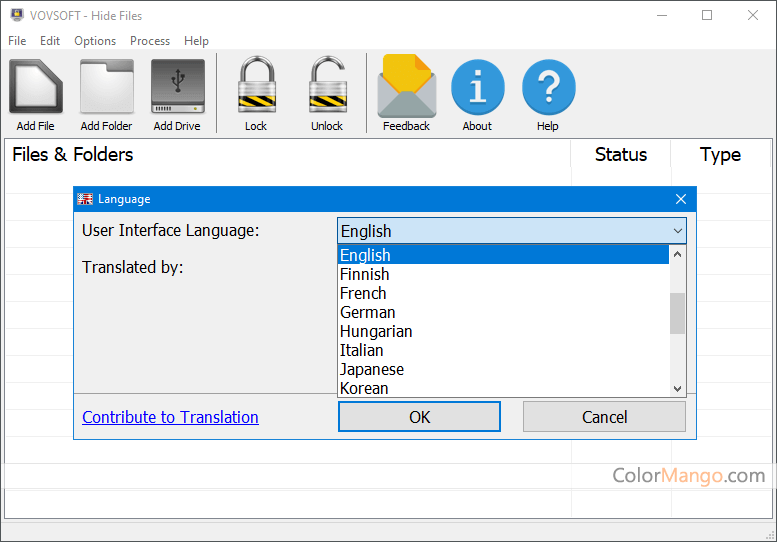Click the OK button

click(x=419, y=417)
